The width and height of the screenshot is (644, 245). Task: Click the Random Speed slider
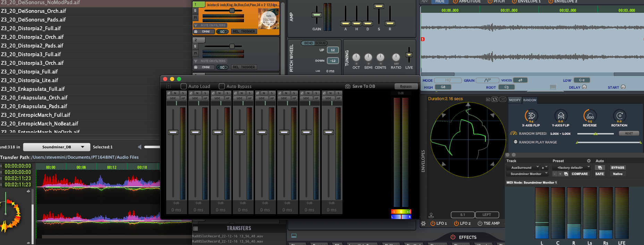595,133
